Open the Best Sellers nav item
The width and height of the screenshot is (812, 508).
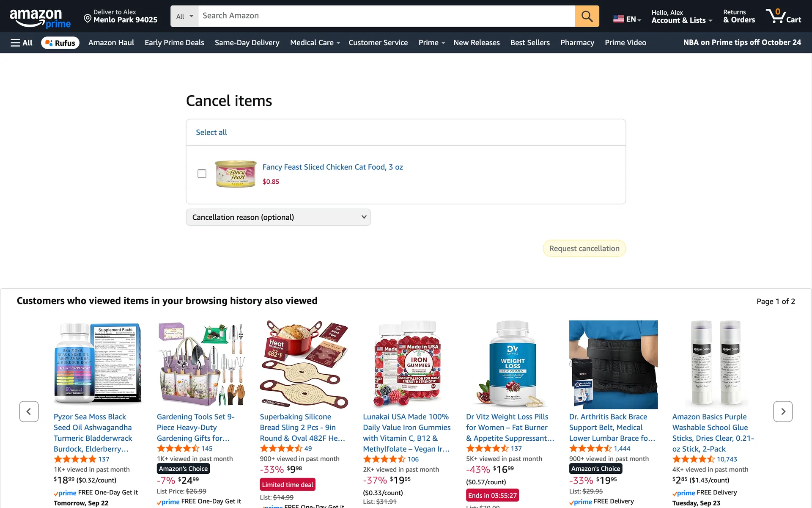[530, 43]
